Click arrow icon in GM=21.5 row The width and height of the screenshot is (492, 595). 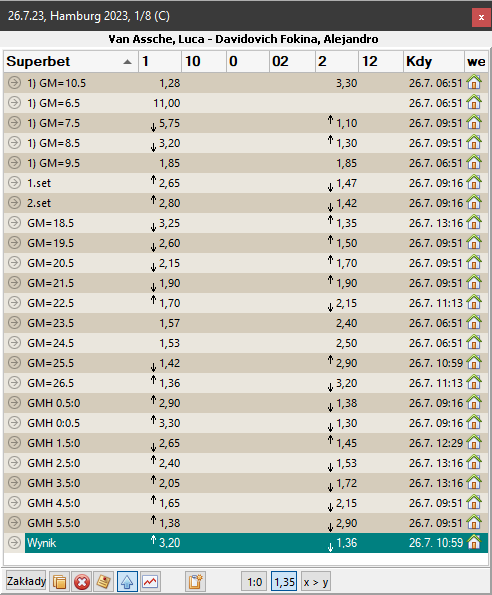14,283
